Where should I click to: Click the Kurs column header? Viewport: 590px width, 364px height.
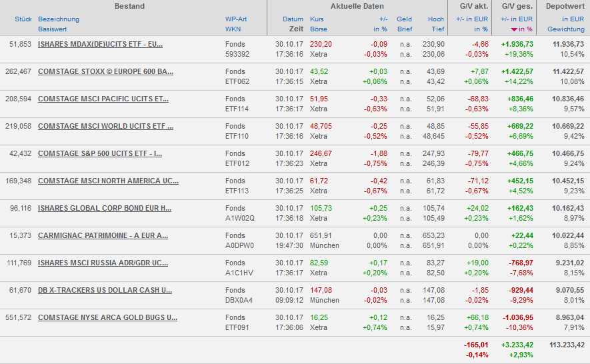pos(317,19)
